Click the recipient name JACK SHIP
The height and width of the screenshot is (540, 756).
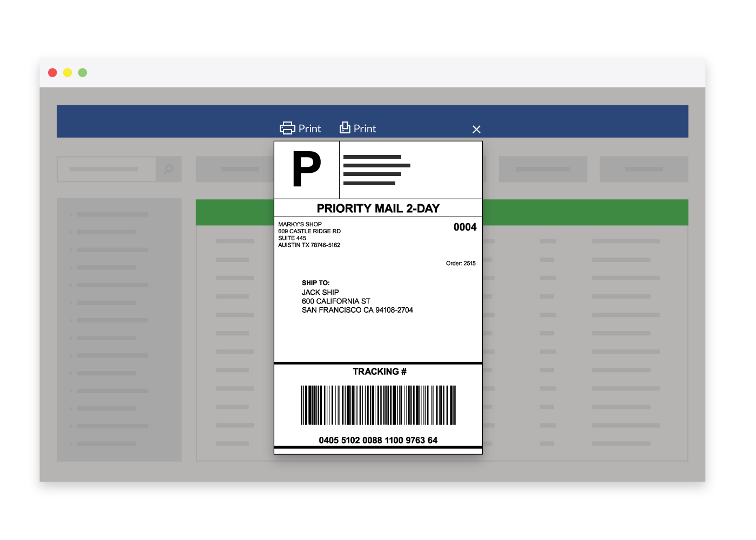tap(320, 292)
